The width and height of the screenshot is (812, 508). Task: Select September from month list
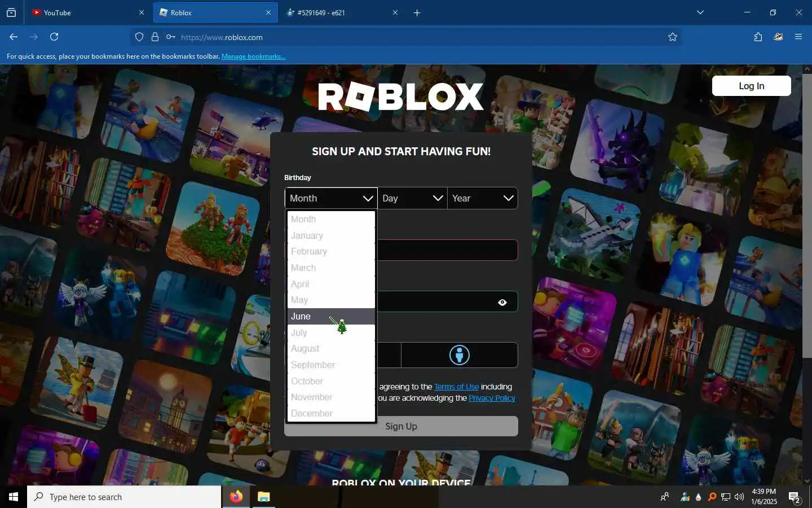click(x=331, y=365)
